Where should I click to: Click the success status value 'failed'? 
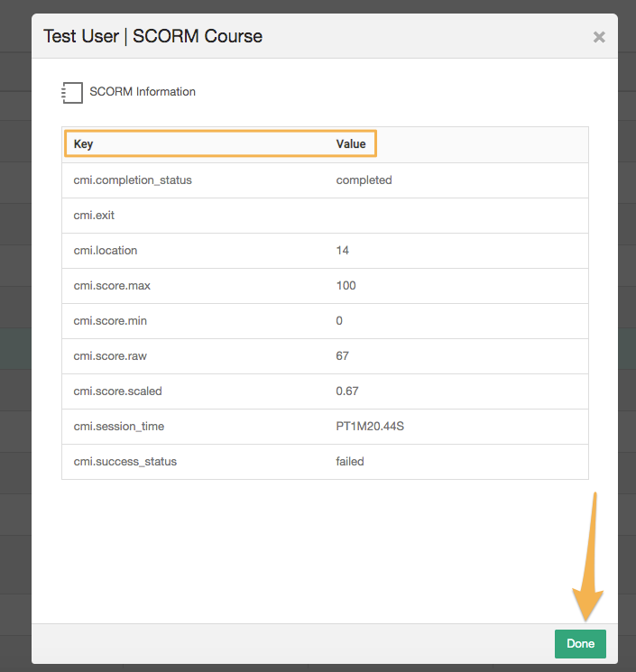350,461
